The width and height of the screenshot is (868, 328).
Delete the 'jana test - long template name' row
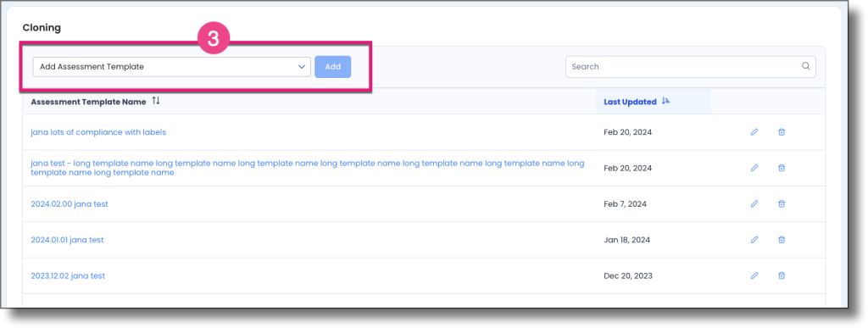point(782,168)
